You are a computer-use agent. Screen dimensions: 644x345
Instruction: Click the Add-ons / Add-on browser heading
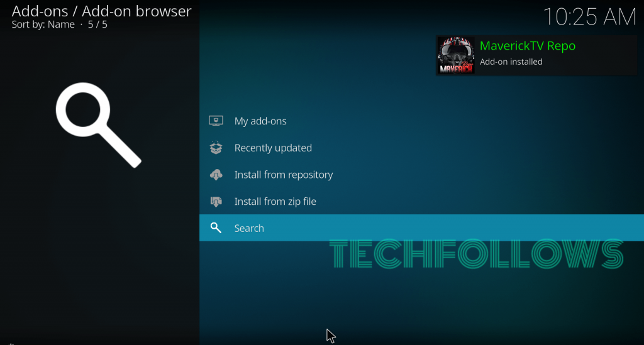click(x=101, y=11)
